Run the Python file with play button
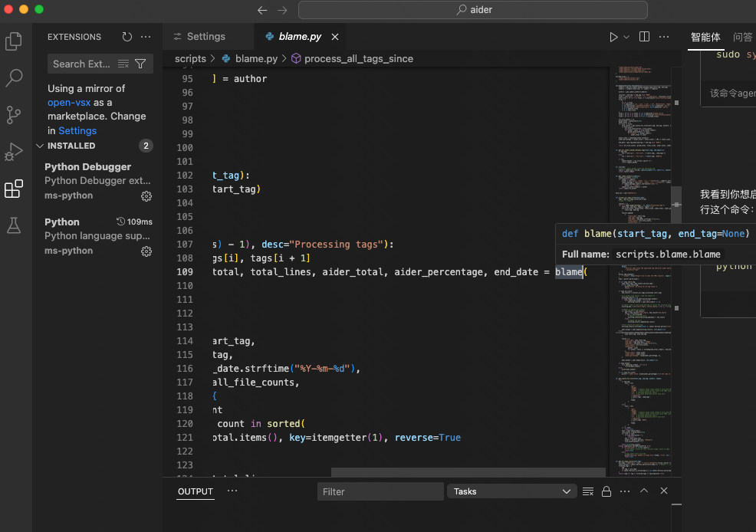 pyautogui.click(x=613, y=37)
